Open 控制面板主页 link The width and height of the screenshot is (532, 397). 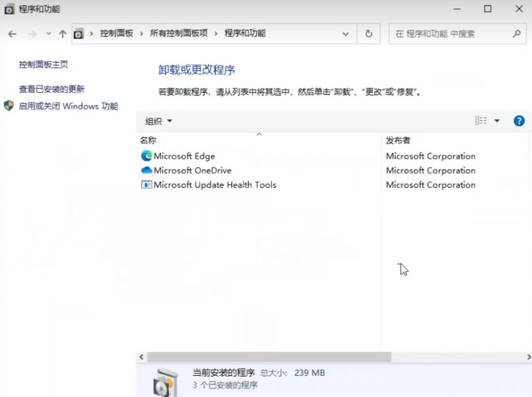pyautogui.click(x=43, y=65)
